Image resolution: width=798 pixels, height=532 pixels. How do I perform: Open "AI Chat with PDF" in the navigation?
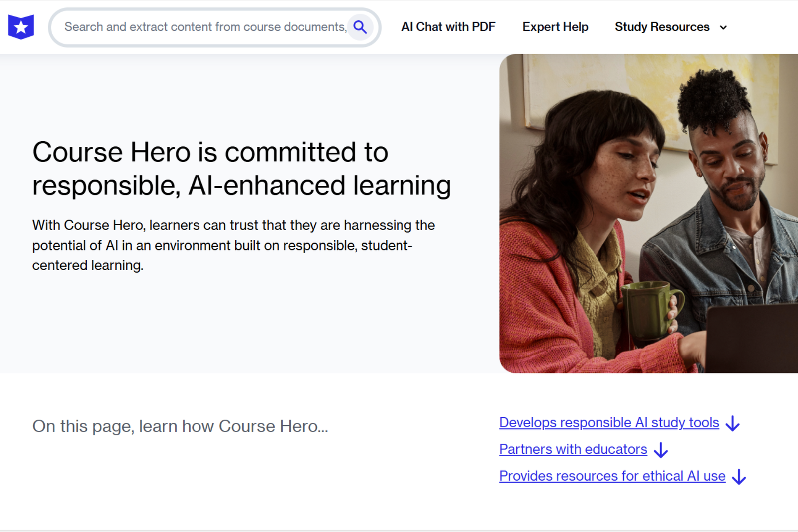(x=448, y=27)
